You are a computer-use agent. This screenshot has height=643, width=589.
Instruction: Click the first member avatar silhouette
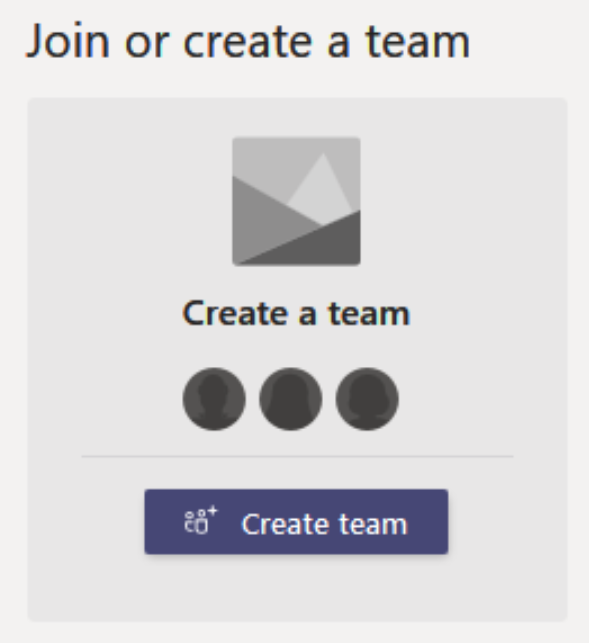(x=214, y=399)
